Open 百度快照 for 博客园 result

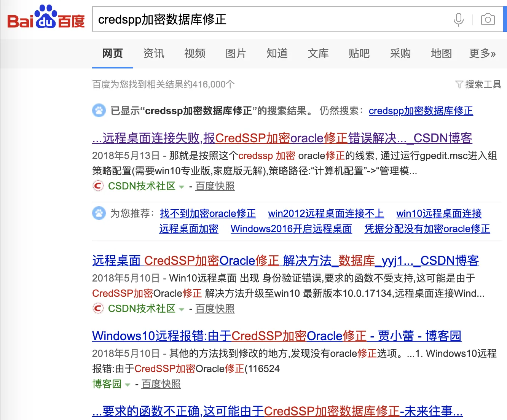(161, 384)
